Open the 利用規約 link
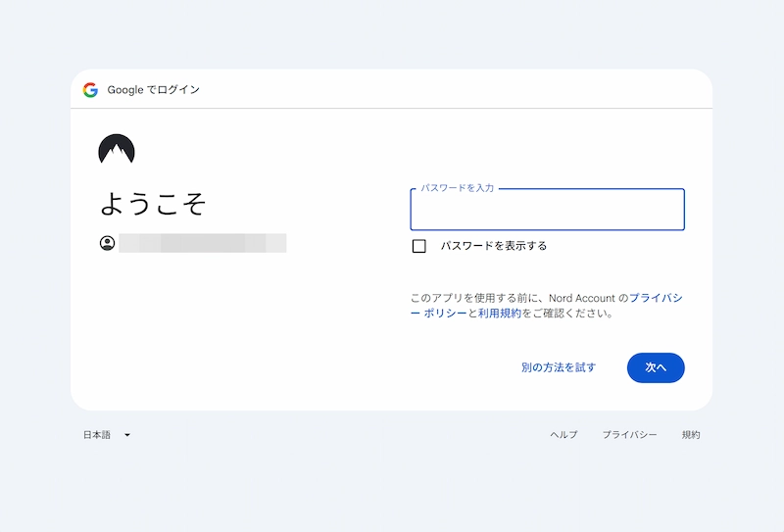 tap(499, 314)
